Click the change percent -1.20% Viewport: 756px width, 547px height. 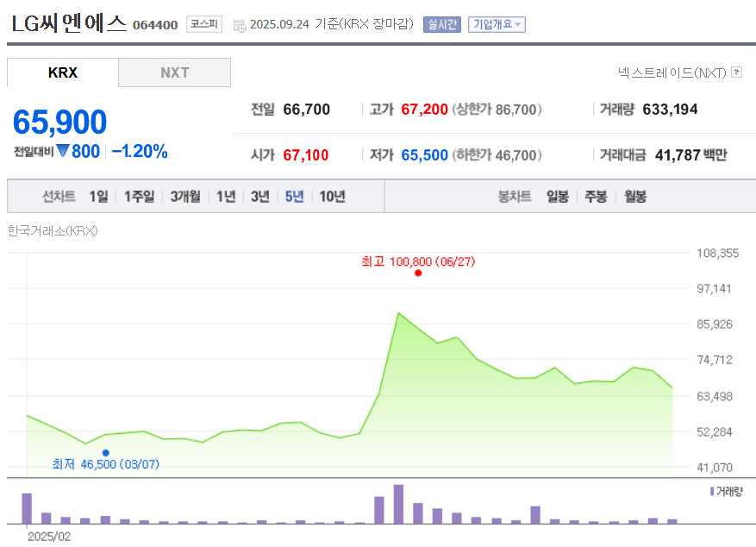click(x=140, y=151)
